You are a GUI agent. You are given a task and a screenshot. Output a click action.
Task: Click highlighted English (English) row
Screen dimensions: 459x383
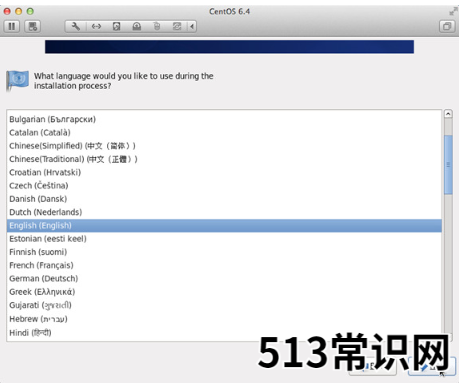[x=224, y=226]
